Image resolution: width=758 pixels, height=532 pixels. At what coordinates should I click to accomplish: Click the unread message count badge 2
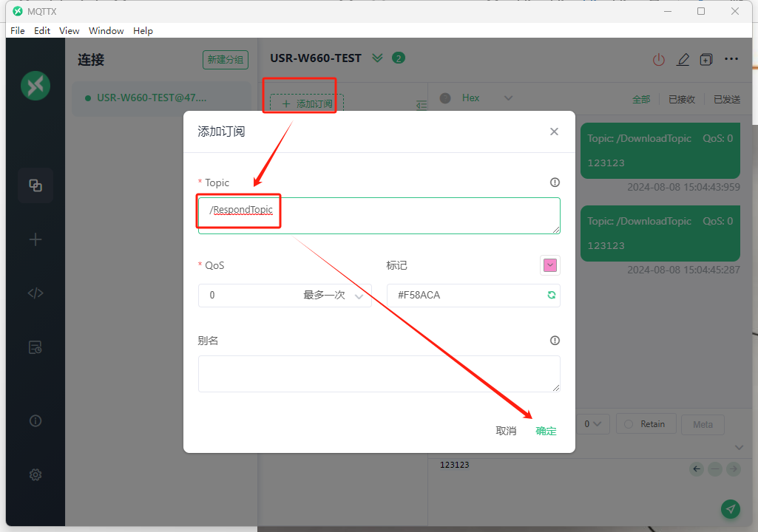(x=399, y=58)
